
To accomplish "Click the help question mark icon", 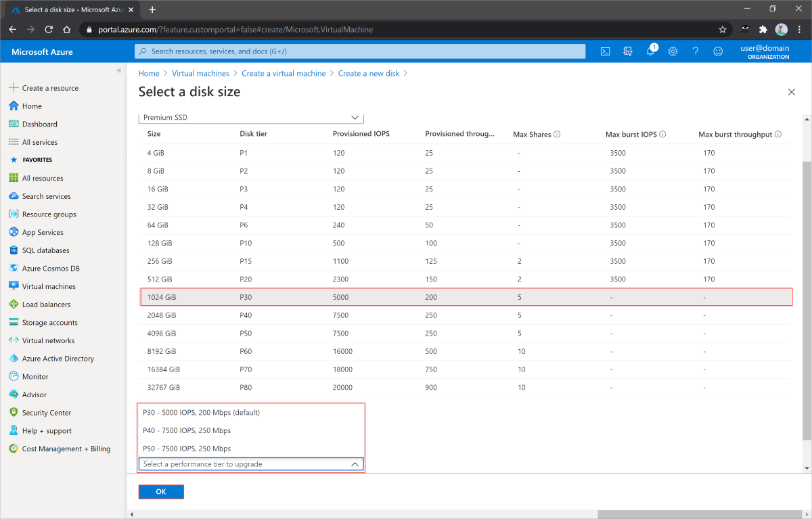I will [x=695, y=51].
